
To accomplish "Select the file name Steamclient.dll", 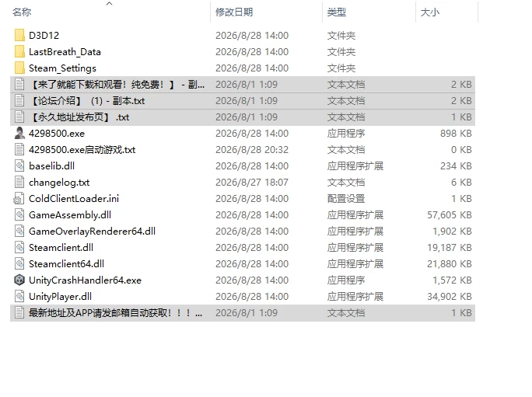I will click(x=61, y=248).
